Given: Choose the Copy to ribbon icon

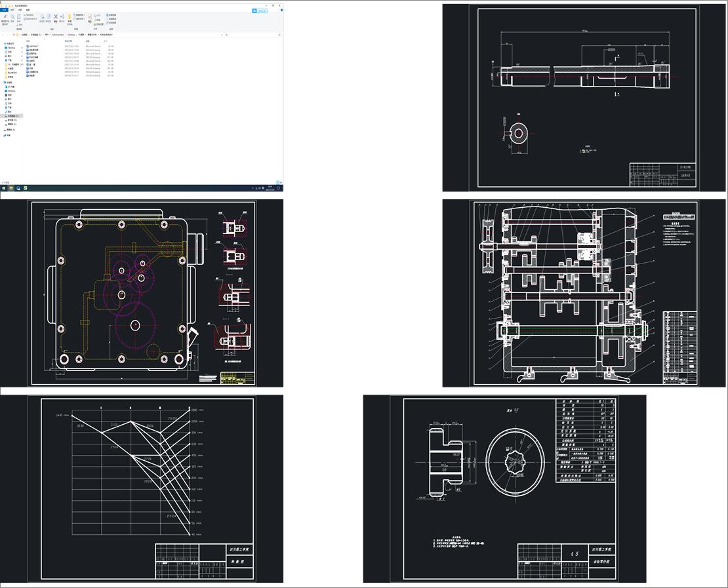Looking at the screenshot, I should pyautogui.click(x=49, y=16).
